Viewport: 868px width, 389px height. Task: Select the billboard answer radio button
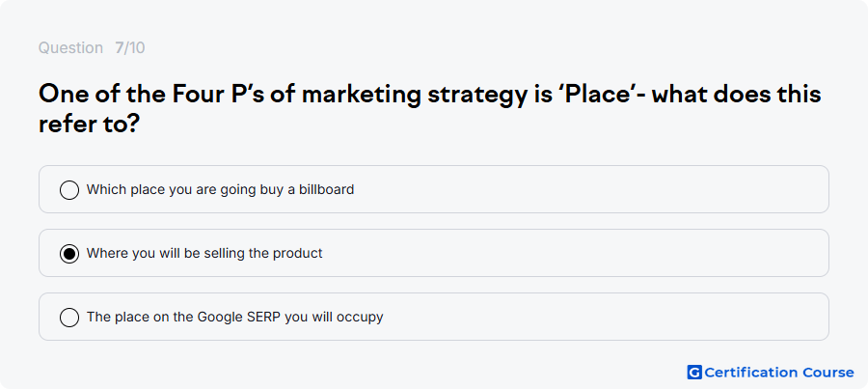pos(69,189)
